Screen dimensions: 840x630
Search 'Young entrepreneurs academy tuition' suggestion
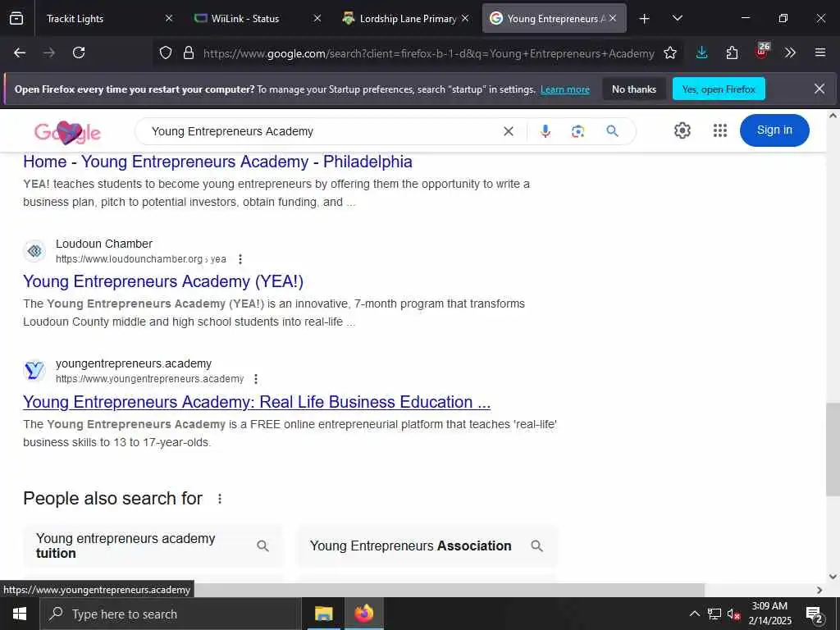click(153, 546)
